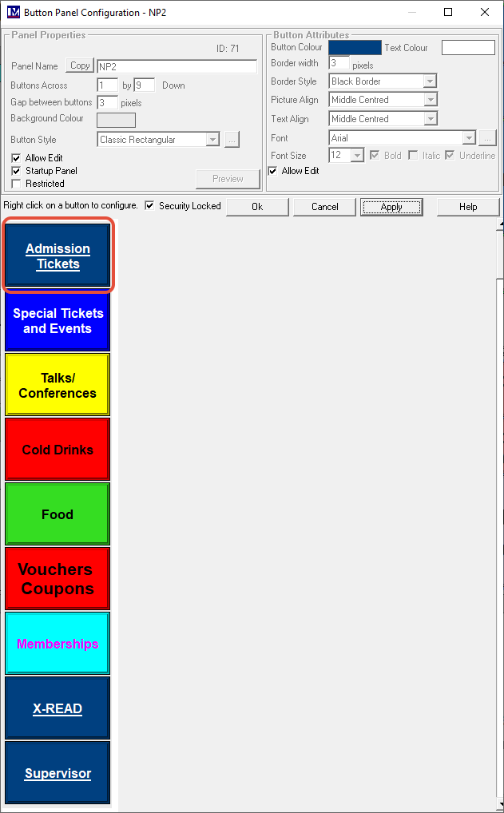Click the ellipsis button beside Font
504x813 pixels.
pyautogui.click(x=487, y=138)
